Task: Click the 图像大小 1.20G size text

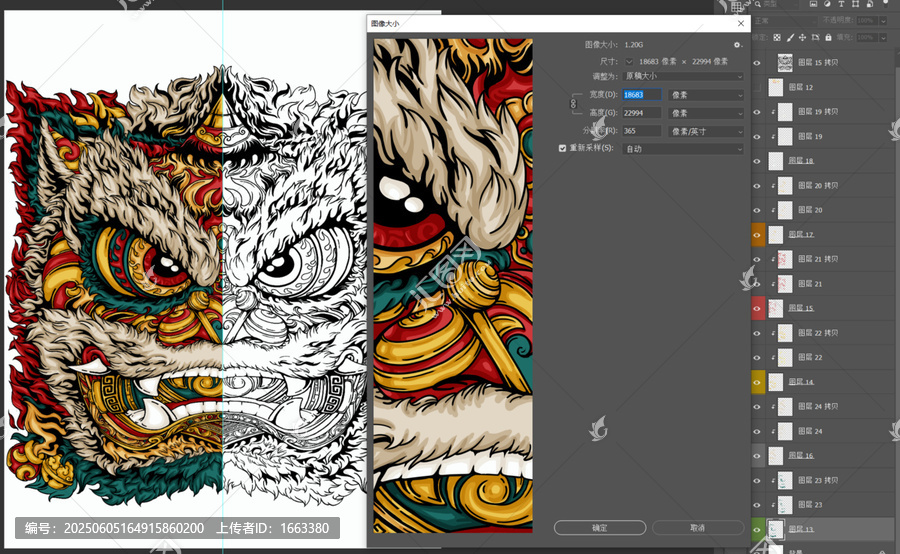Action: coord(634,45)
